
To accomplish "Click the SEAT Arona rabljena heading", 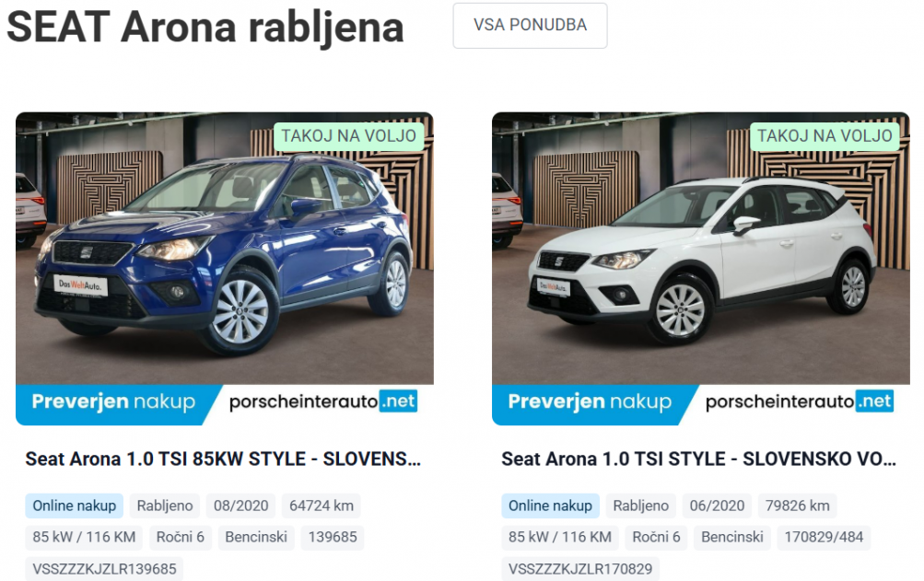I will tap(205, 28).
